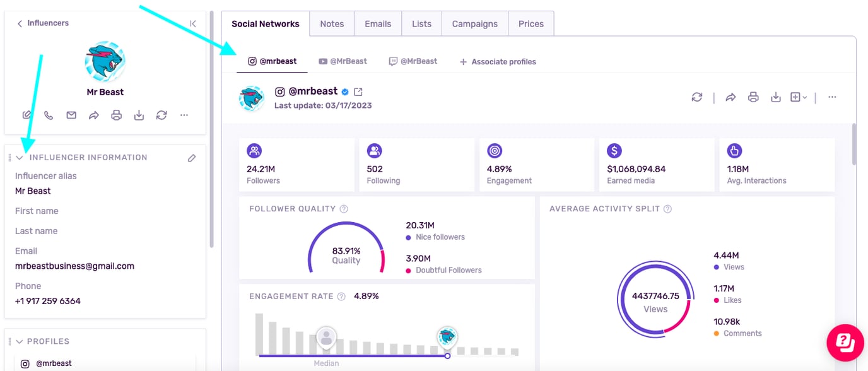Screen dimensions: 868x371
Task: Collapse the Profiles section
Action: pos(20,341)
